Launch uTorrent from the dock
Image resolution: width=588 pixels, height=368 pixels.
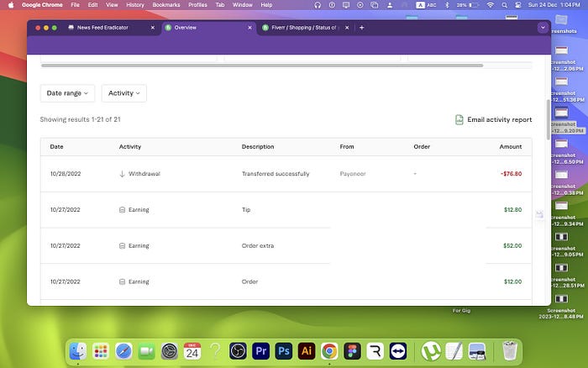tap(431, 351)
